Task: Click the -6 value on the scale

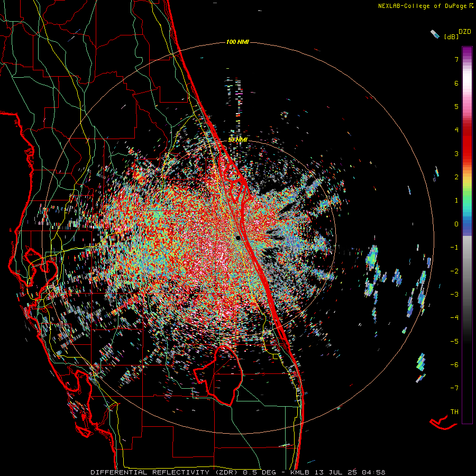Action: pyautogui.click(x=454, y=365)
